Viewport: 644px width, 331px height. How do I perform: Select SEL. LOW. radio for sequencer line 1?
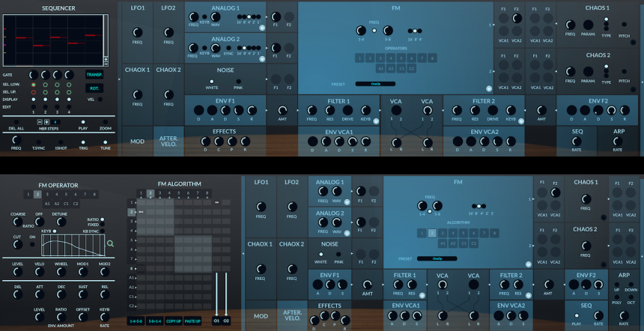click(34, 85)
